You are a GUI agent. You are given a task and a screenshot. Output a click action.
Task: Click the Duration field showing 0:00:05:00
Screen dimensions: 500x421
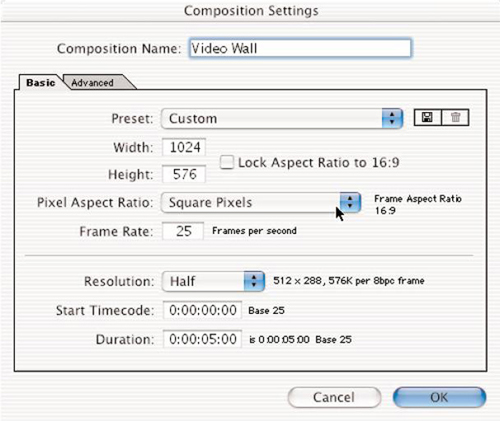[x=202, y=339]
